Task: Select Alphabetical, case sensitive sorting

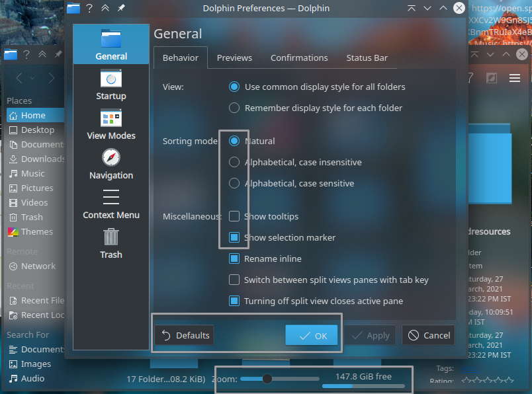Action: point(291,183)
